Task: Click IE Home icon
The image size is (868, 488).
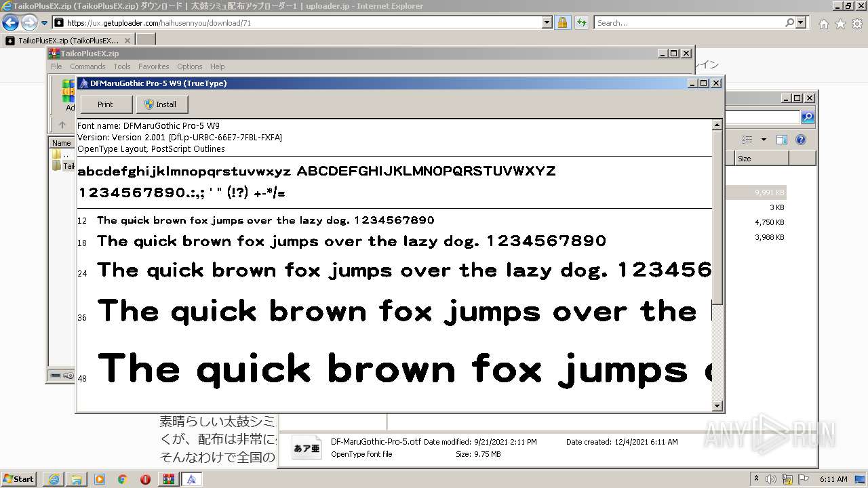Action: pyautogui.click(x=823, y=24)
